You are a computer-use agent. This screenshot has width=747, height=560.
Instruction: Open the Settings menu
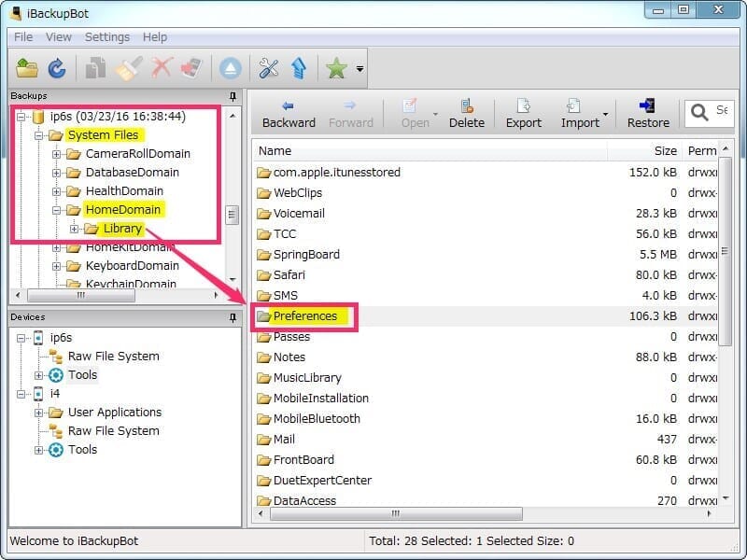107,37
